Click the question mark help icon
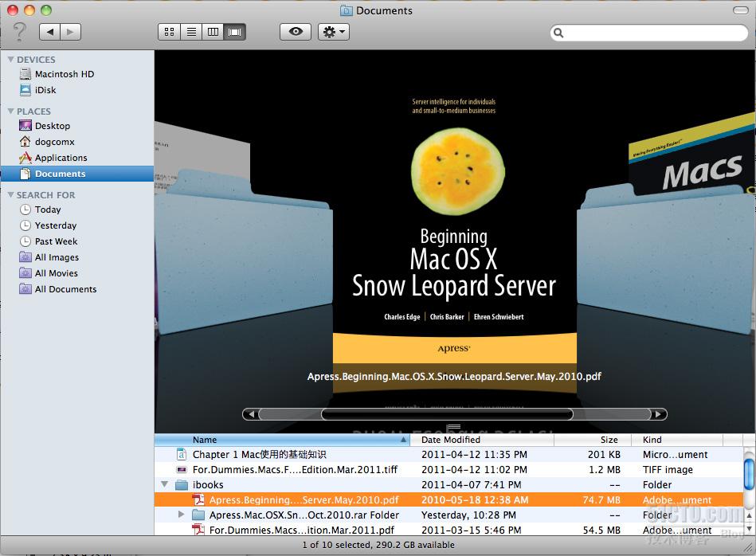Viewport: 756px width, 556px height. click(19, 32)
